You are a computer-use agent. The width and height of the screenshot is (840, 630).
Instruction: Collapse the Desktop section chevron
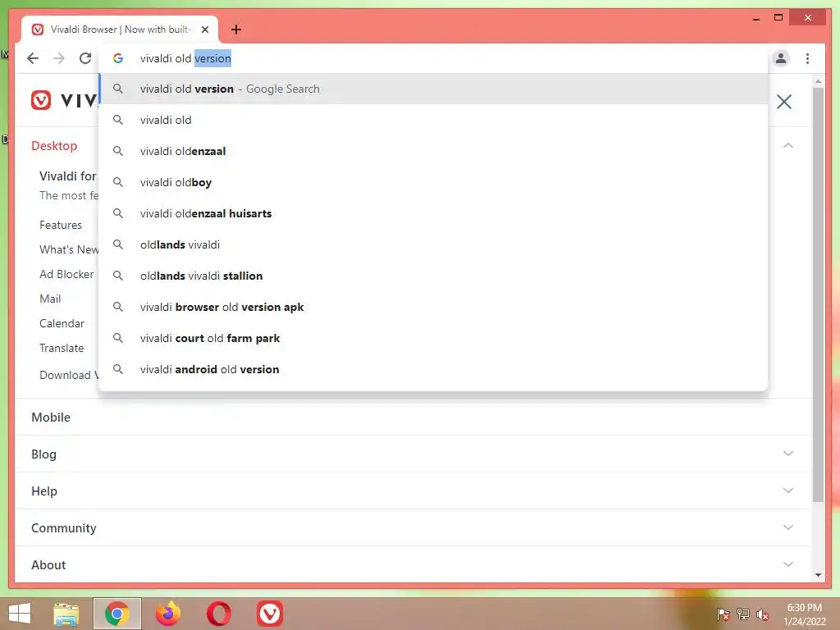click(788, 146)
